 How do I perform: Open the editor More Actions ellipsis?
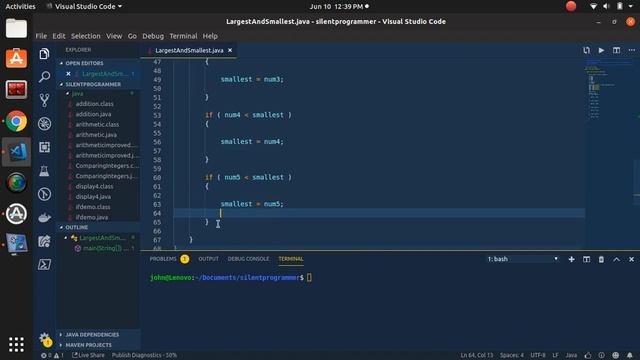[631, 50]
